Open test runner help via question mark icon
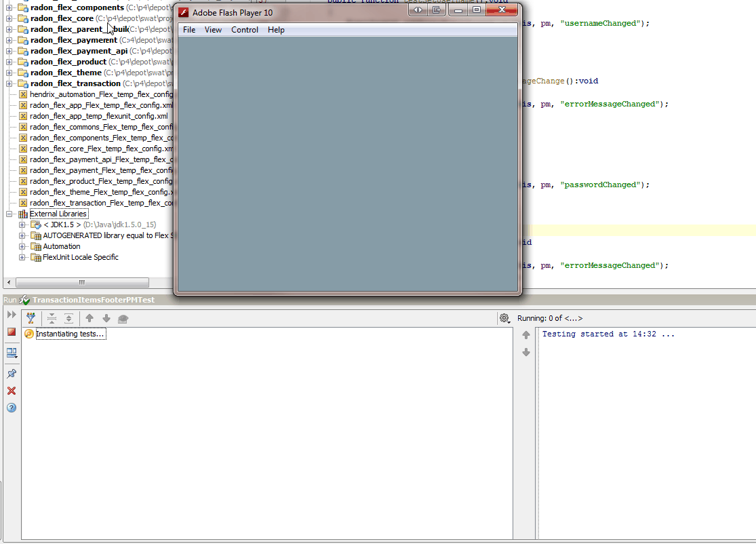This screenshot has width=756, height=544. point(11,408)
